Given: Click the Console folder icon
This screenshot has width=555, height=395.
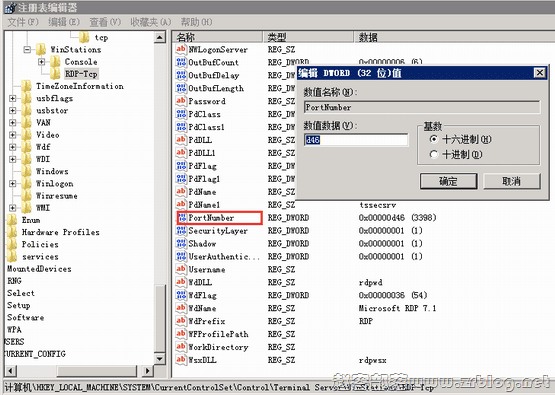Looking at the screenshot, I should [55, 62].
